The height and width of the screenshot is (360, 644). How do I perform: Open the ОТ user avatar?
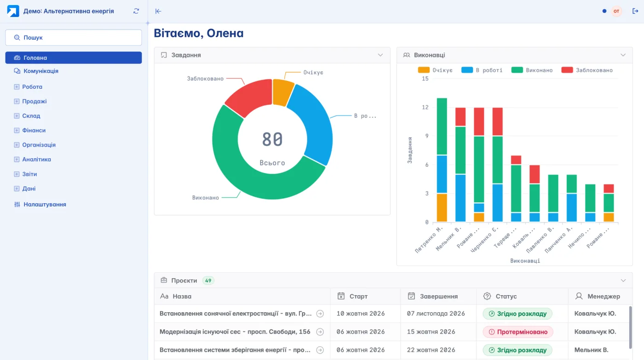pos(616,11)
